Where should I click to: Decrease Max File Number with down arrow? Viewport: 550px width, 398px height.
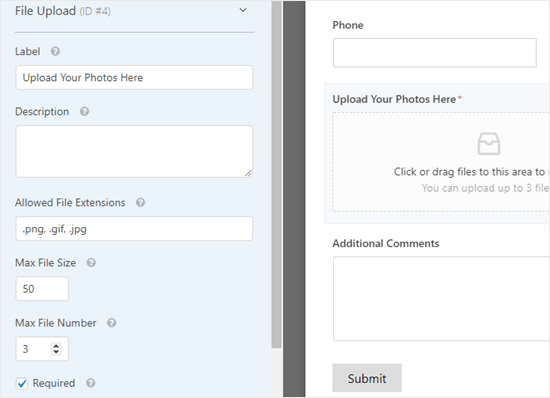(56, 352)
